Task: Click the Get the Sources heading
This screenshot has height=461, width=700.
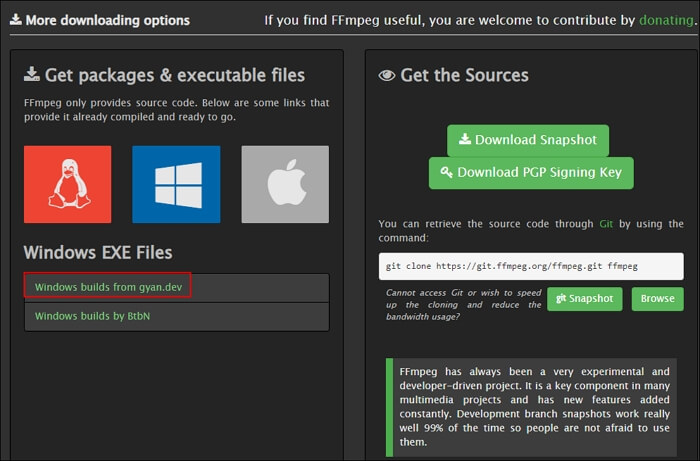Action: [464, 75]
